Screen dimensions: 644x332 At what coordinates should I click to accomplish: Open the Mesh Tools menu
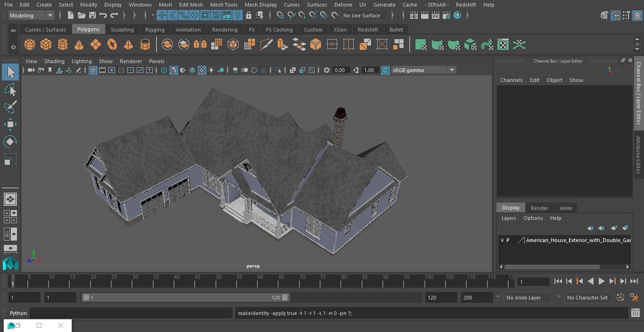tap(223, 5)
